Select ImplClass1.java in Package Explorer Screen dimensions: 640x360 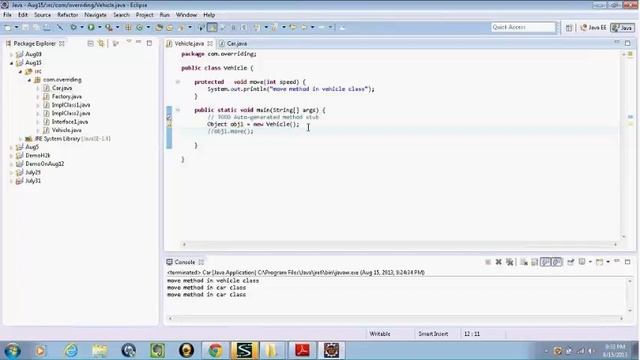tap(71, 105)
